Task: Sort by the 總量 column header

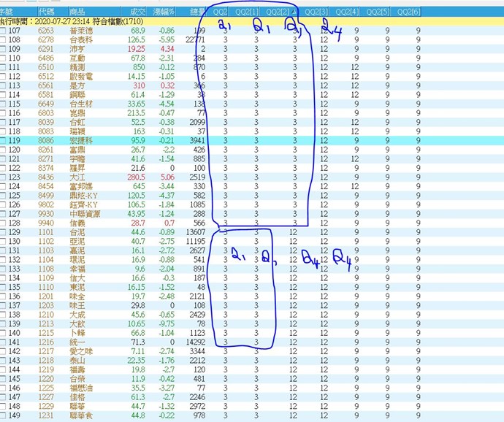Action: coord(196,12)
